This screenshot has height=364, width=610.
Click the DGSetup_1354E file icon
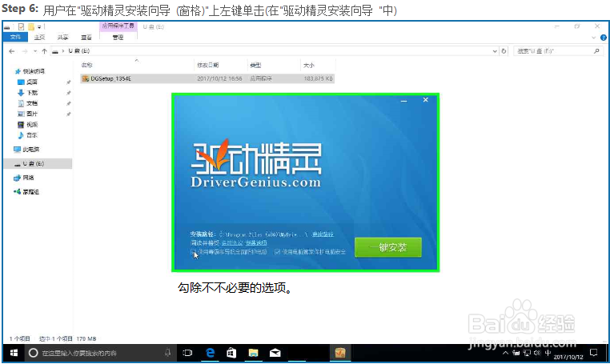(x=85, y=78)
